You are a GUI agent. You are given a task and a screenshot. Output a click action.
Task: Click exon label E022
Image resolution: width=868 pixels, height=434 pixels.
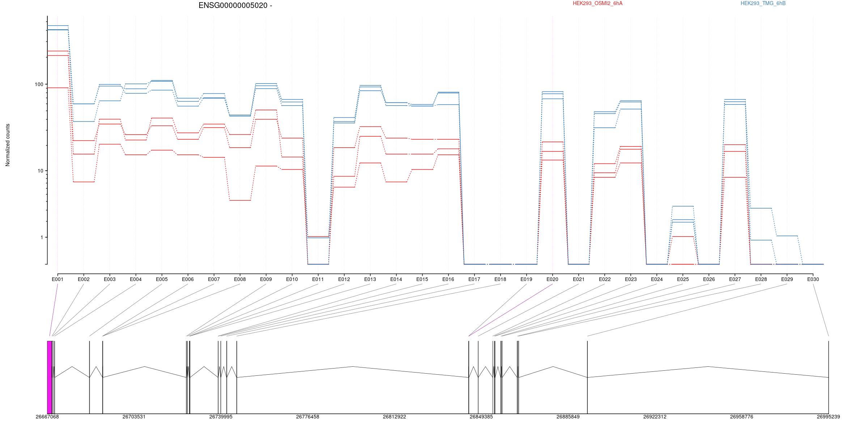pyautogui.click(x=605, y=279)
